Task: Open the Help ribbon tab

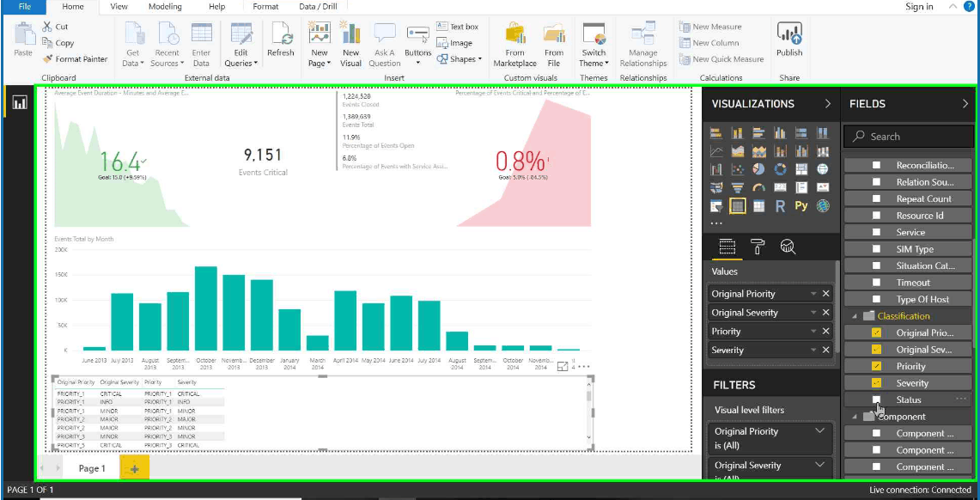Action: 217,7
